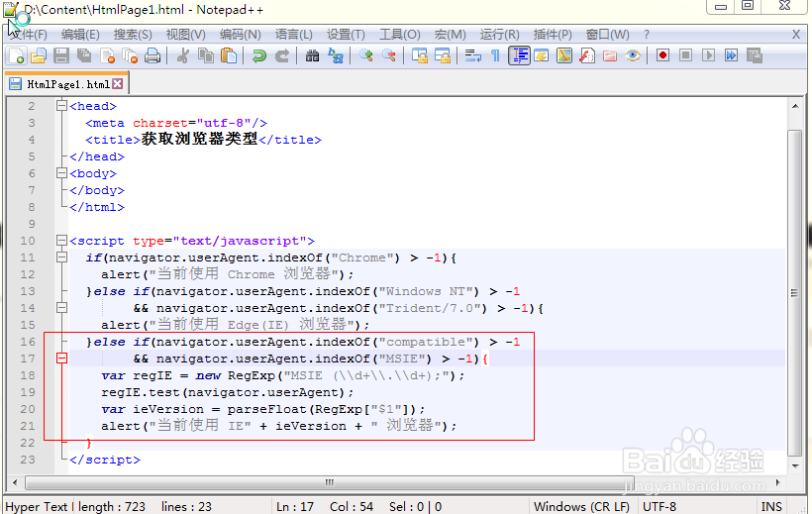Click the horizontal scrollbar left arrow
This screenshot has width=812, height=514.
click(15, 482)
